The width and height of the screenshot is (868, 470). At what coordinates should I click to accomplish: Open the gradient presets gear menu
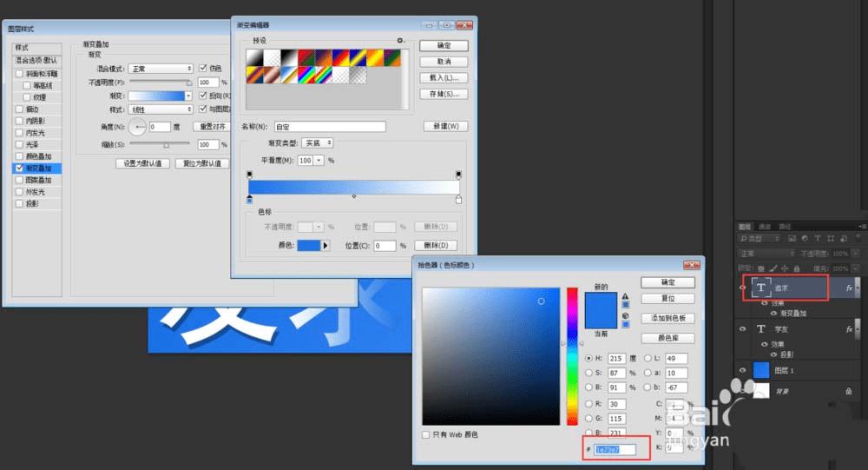point(400,41)
